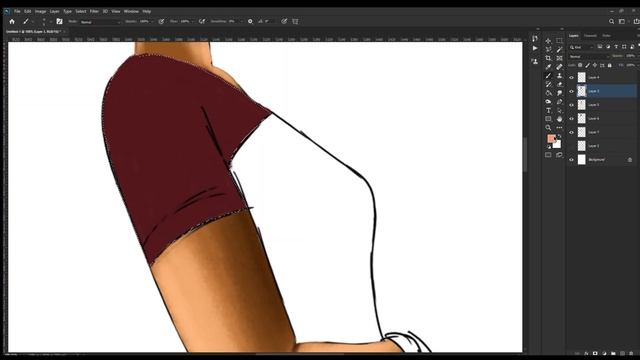Open the Search icon at top right
Viewport: 640px width, 360px height.
tap(611, 21)
